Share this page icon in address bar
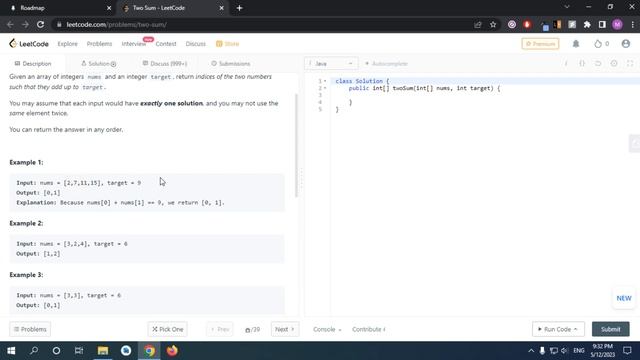 478,24
